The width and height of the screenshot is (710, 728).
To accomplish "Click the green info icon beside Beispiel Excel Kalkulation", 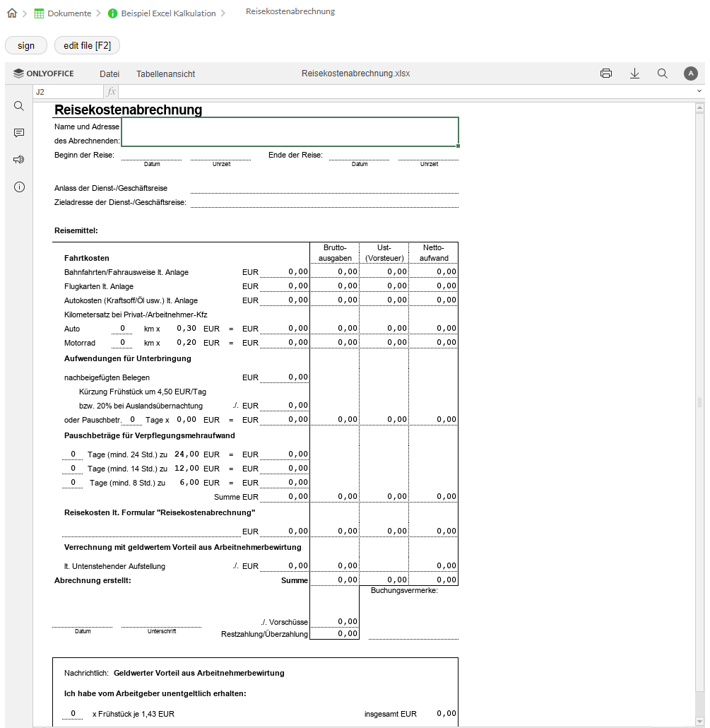I will [112, 13].
